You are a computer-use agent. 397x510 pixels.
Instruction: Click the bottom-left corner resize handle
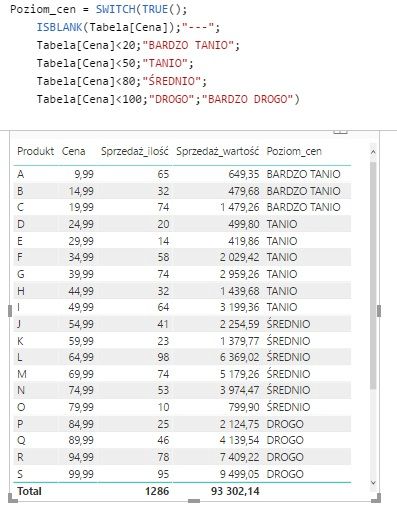point(12,498)
